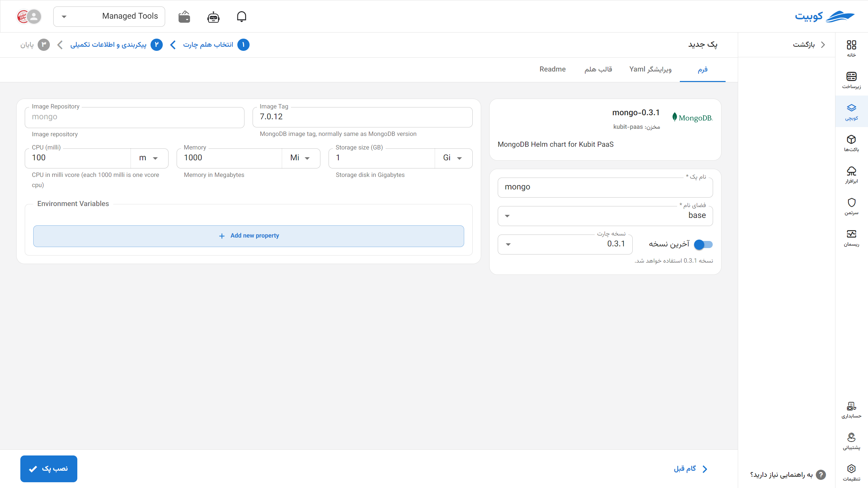Viewport: 868px width, 488px height.
Task: Click the mongo-0.3.1 chart title
Action: click(x=636, y=113)
